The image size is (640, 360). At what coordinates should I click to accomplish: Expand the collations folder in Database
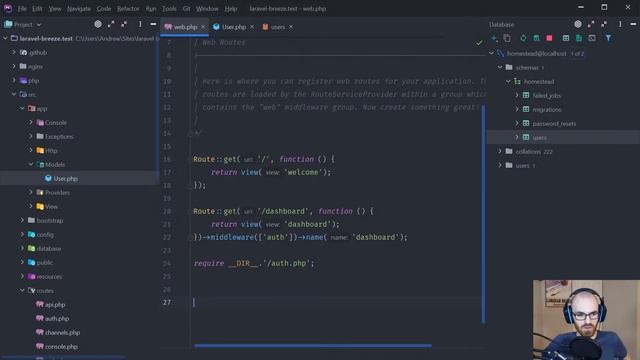coord(500,151)
